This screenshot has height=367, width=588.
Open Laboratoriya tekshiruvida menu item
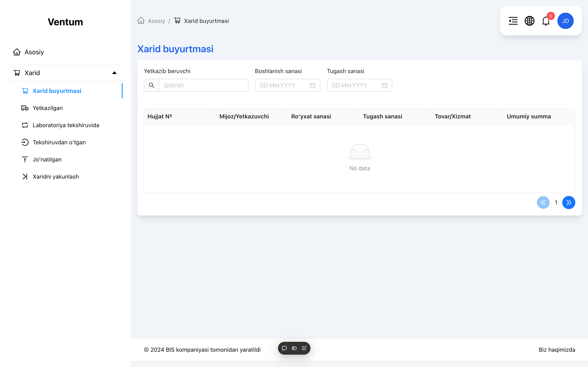pyautogui.click(x=65, y=125)
